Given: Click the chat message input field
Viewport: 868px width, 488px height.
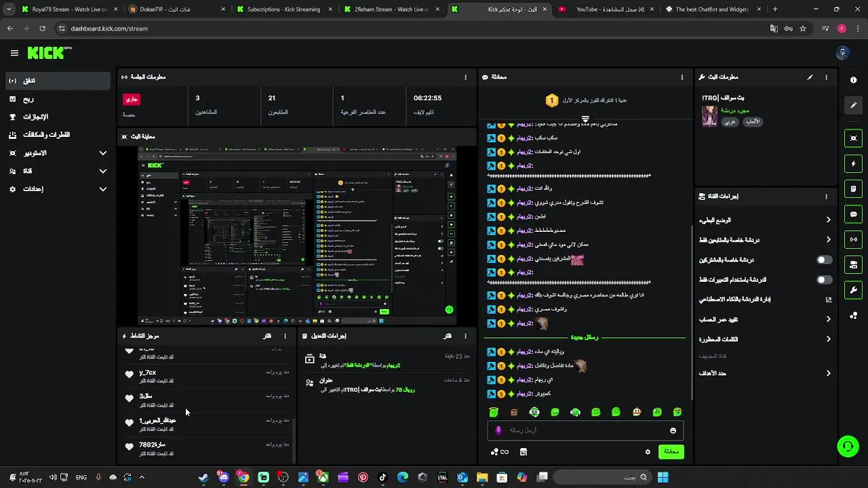Looking at the screenshot, I should (585, 430).
